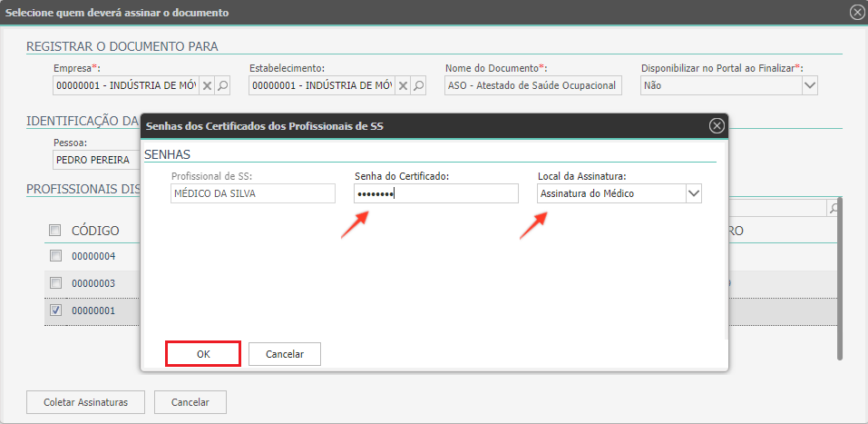Uncheck the box for code 00000001
This screenshot has height=424, width=868.
click(55, 311)
